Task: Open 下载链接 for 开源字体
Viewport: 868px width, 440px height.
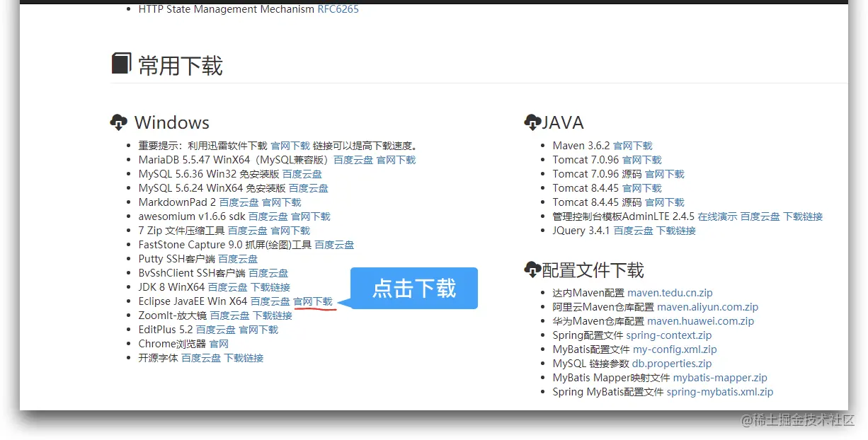Action: pos(244,358)
